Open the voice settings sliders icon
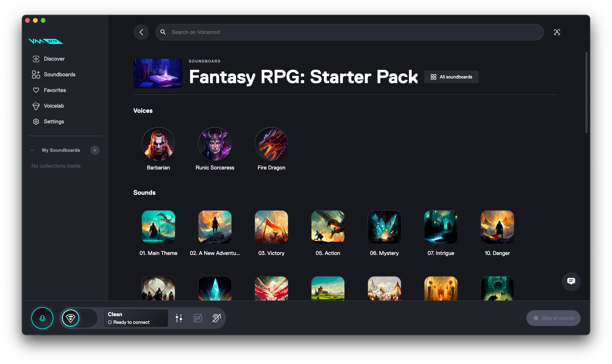Image resolution: width=612 pixels, height=364 pixels. click(179, 318)
